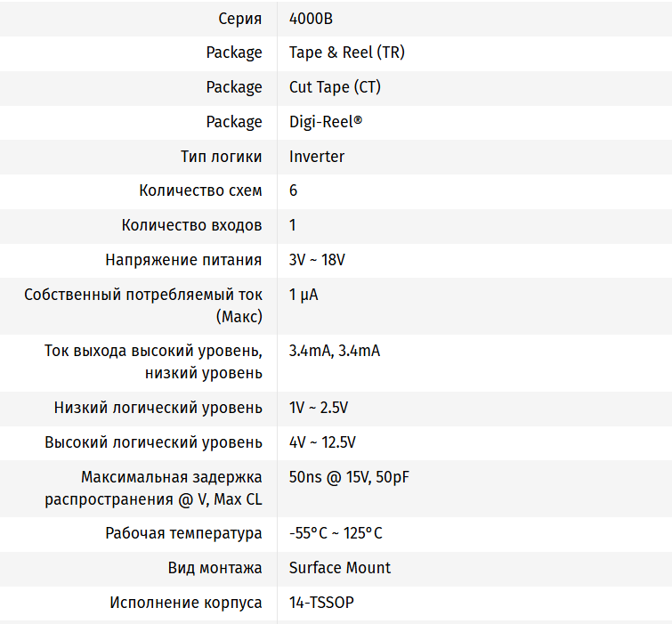Image resolution: width=672 pixels, height=624 pixels.
Task: Select the "Surface Mount" mounting value
Action: tap(340, 568)
